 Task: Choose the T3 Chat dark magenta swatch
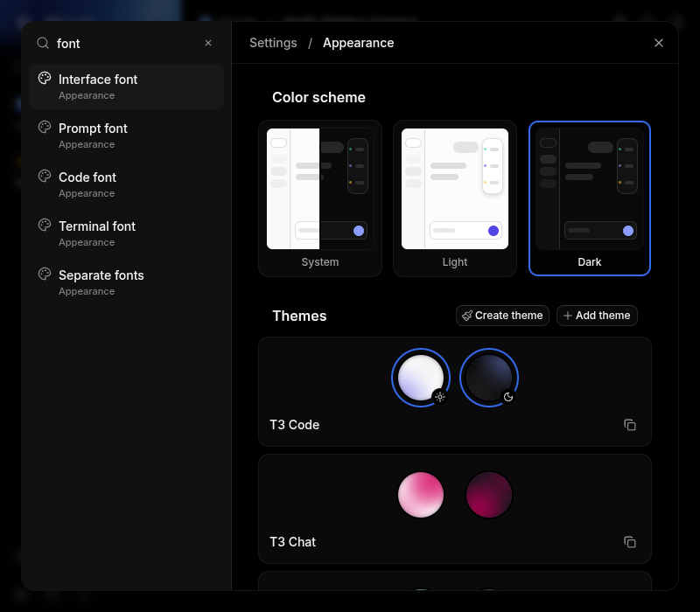point(489,495)
